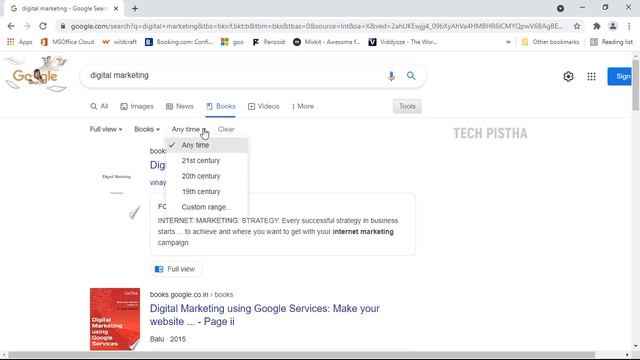Open the Mixkit bookmark
The width and height of the screenshot is (640, 360).
tap(327, 42)
